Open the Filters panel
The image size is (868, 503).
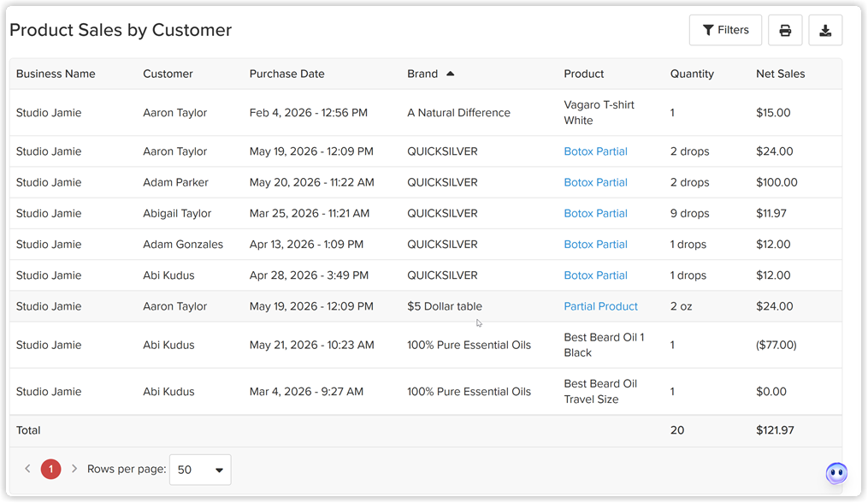725,30
